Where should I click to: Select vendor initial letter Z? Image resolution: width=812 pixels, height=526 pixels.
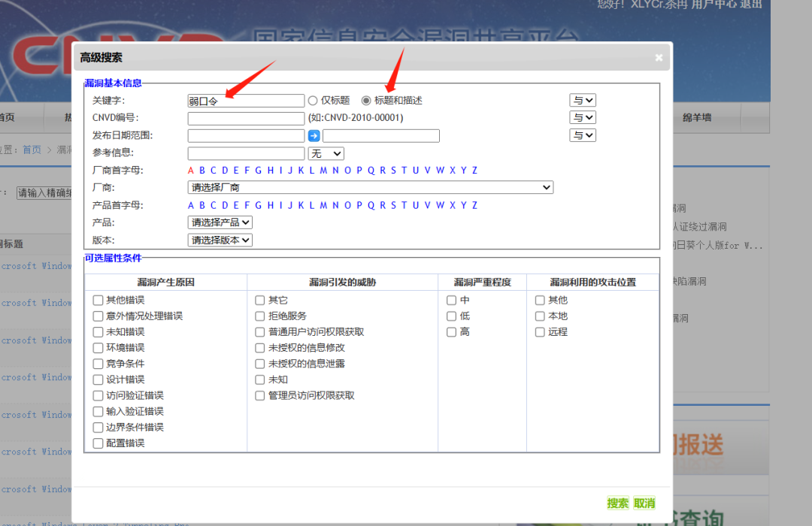(x=474, y=171)
